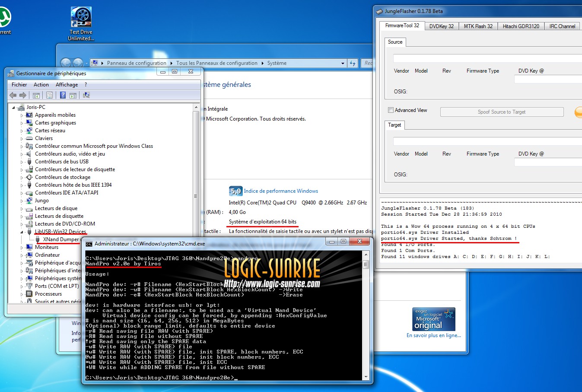Open Properties icon in Device Manager toolbar
Image resolution: width=582 pixels, height=392 pixels.
49,95
